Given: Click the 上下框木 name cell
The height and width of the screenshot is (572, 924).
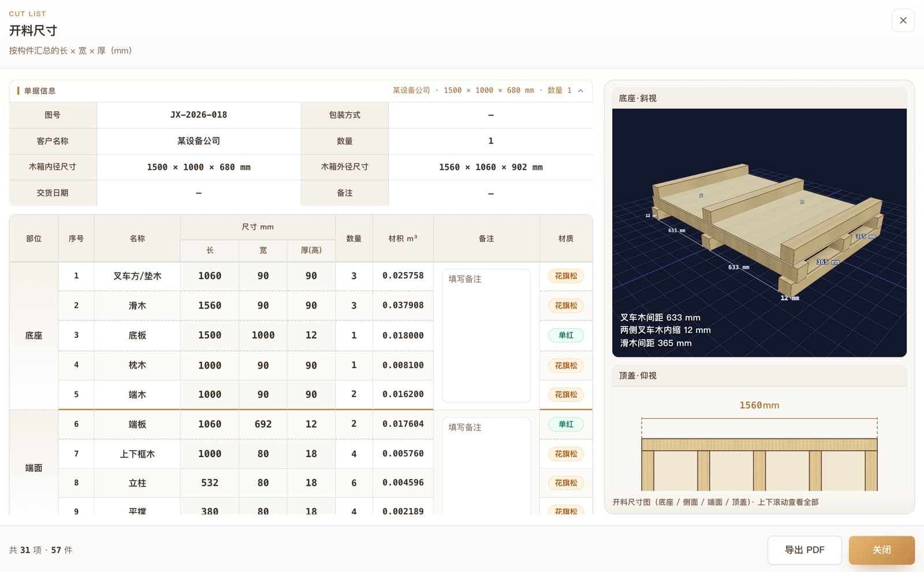Looking at the screenshot, I should pyautogui.click(x=137, y=454).
